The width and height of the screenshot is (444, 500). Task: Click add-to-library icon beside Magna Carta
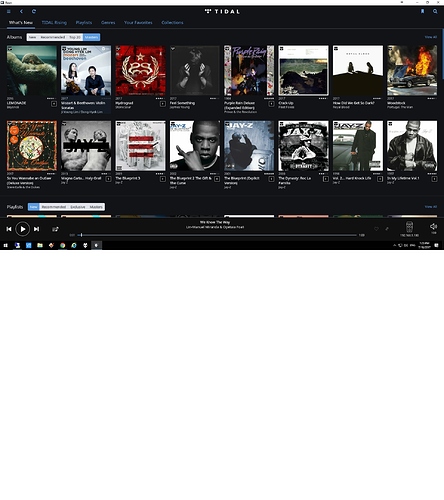click(108, 179)
